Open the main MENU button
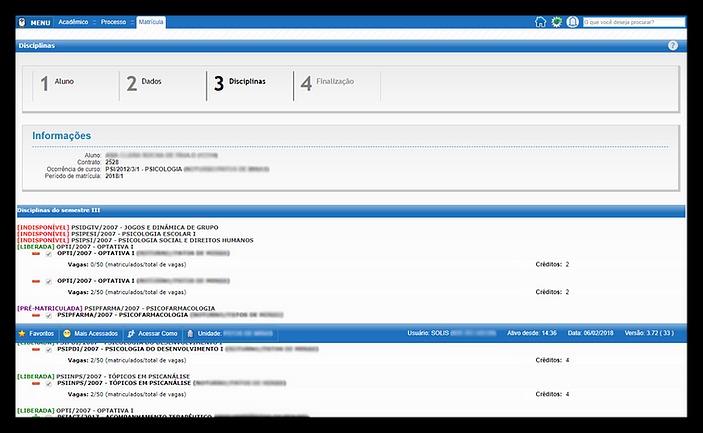This screenshot has height=433, width=703. 34,21
